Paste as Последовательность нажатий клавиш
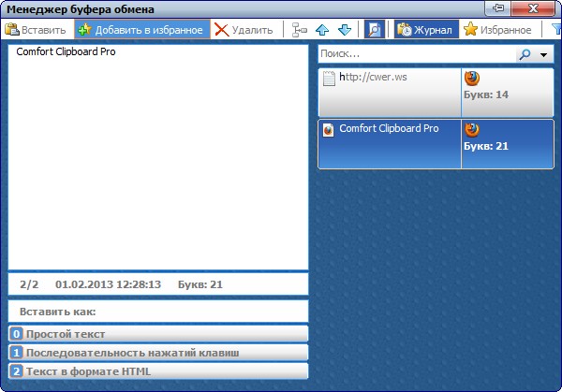Screen dimensions: 562x392 tap(158, 353)
